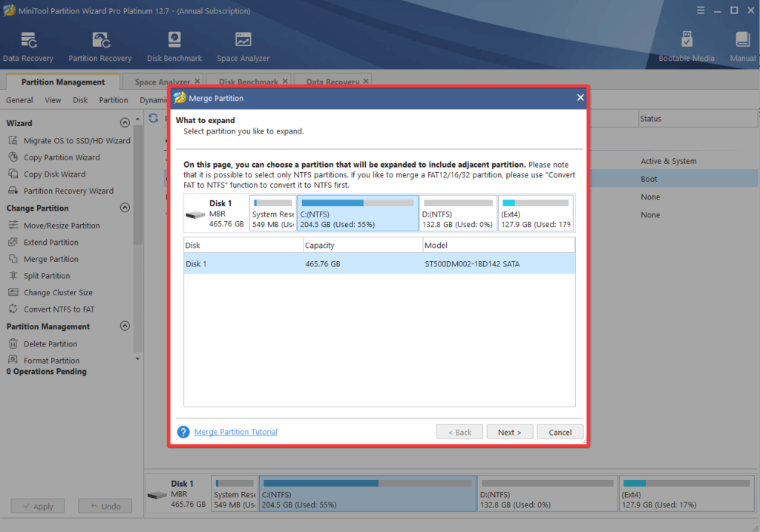Screen dimensions: 760x532
Task: Select Disk 1 row in dialog table
Action: (x=379, y=263)
